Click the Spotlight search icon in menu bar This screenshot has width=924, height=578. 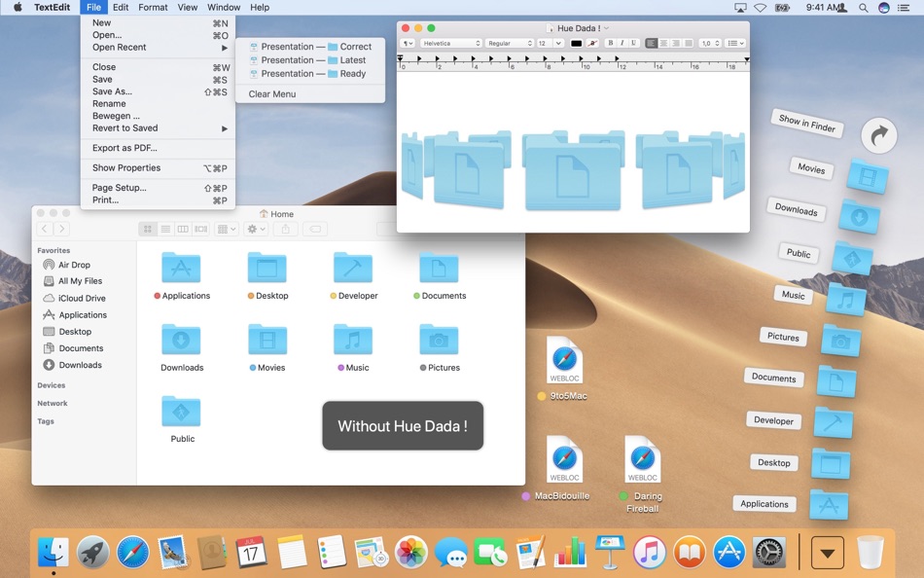[x=864, y=8]
